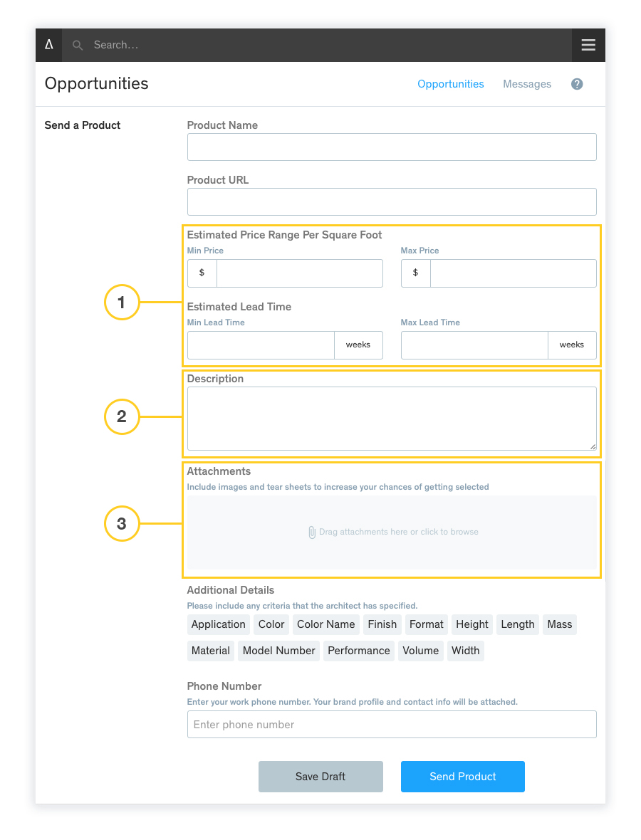The width and height of the screenshot is (641, 840).
Task: Focus the Product URL input
Action: point(391,201)
